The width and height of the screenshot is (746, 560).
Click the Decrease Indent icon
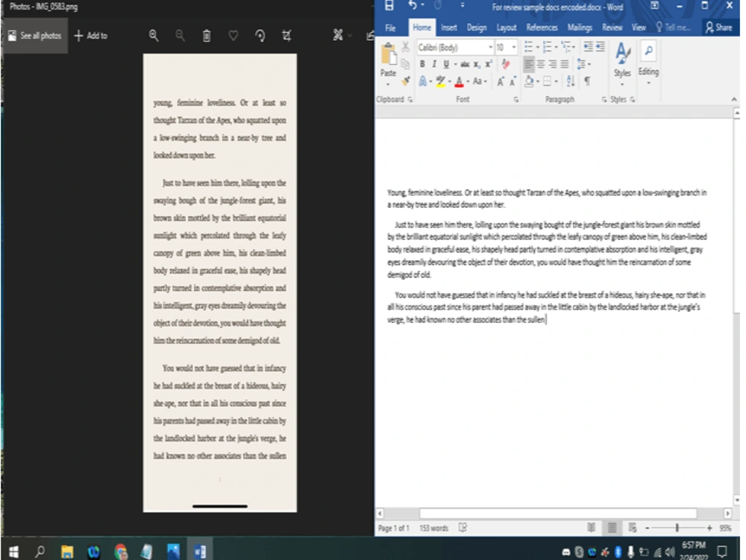click(x=588, y=46)
